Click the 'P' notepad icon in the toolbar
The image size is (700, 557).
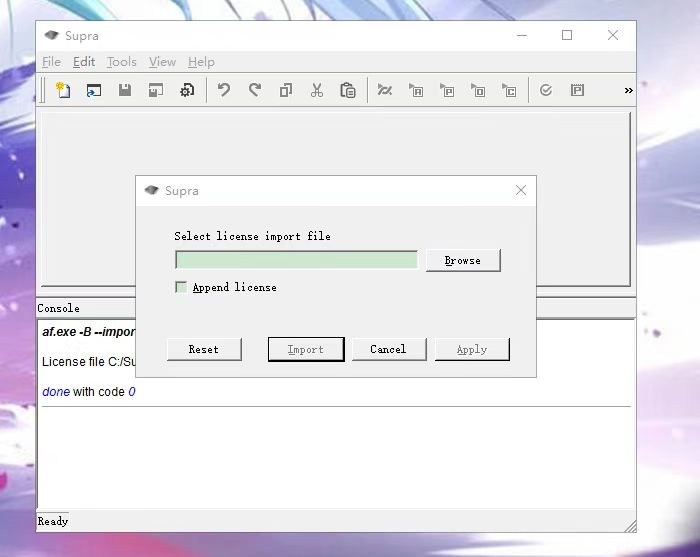point(577,90)
